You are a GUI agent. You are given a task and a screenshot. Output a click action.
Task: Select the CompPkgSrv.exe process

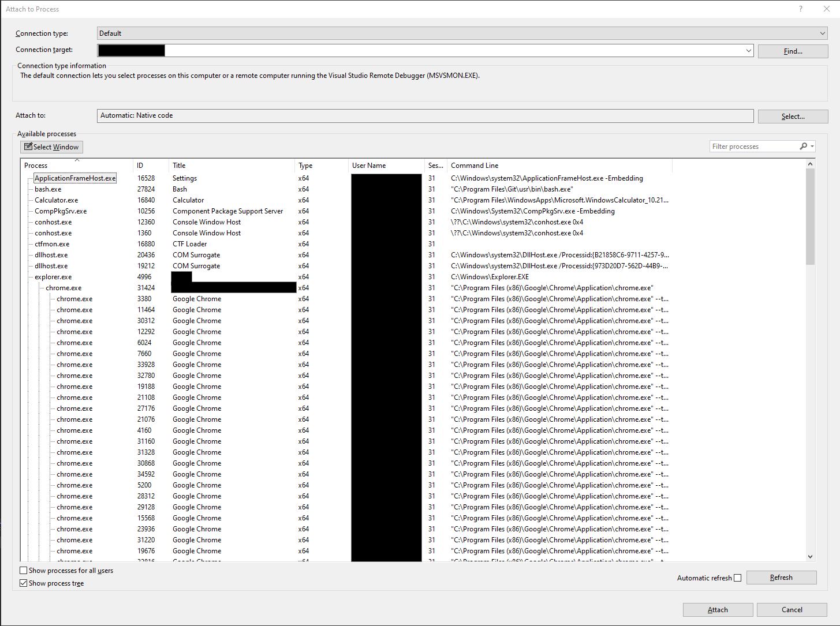pos(61,211)
